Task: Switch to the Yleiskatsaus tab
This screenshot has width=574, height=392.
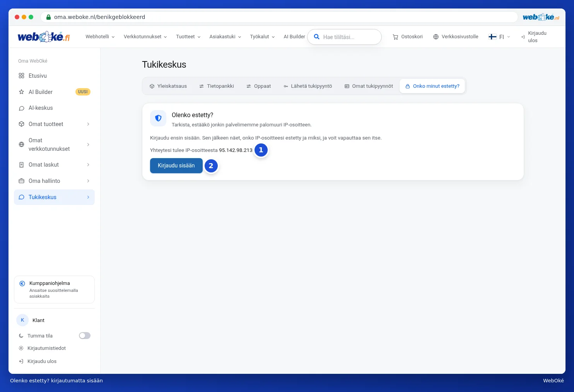Action: (x=168, y=86)
